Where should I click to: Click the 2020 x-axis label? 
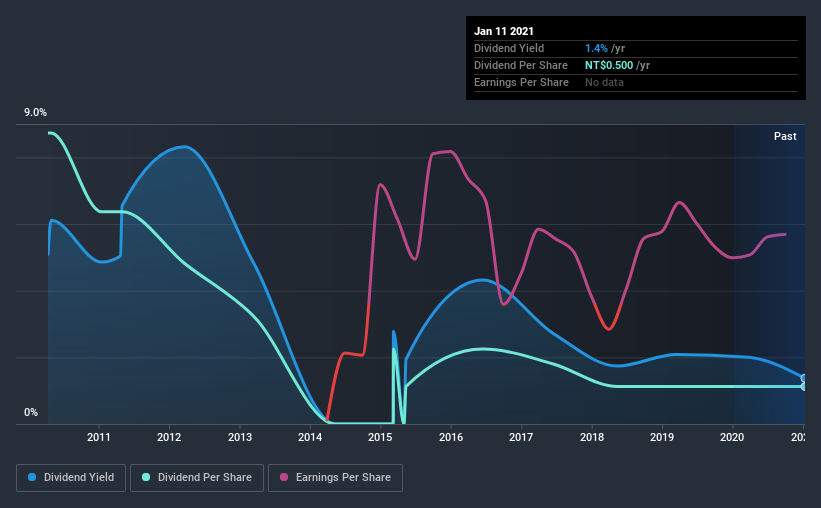coord(732,437)
